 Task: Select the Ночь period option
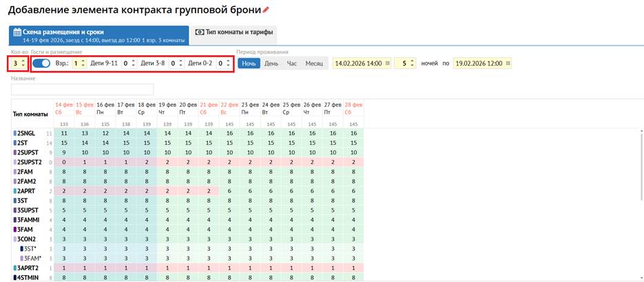pyautogui.click(x=249, y=63)
